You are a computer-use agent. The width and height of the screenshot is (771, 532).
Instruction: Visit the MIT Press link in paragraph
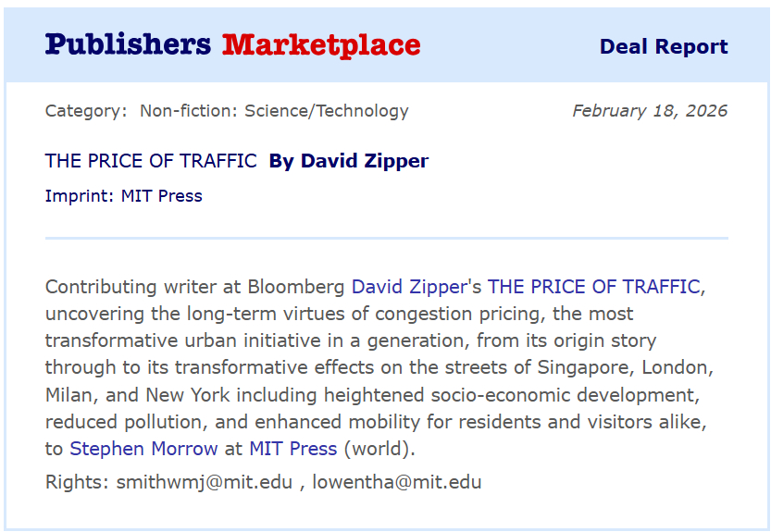coord(292,450)
